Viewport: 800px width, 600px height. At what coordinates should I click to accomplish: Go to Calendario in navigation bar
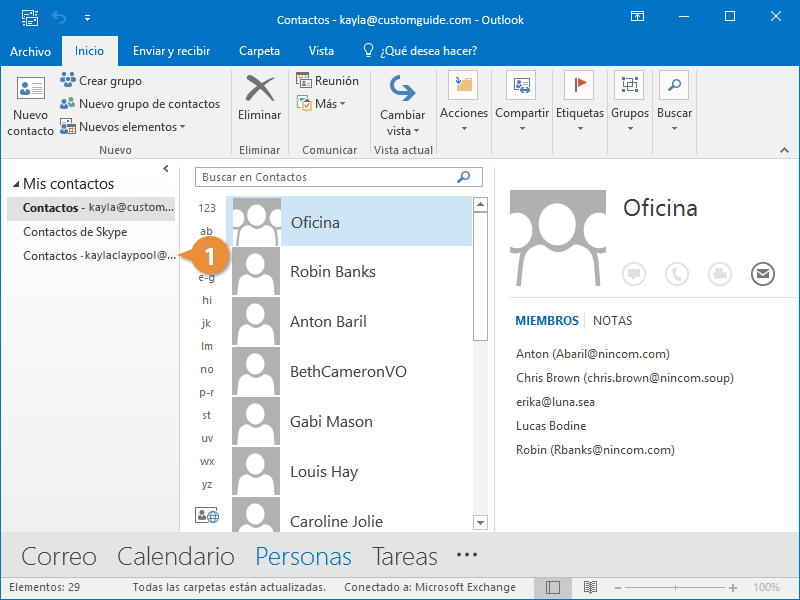[176, 556]
